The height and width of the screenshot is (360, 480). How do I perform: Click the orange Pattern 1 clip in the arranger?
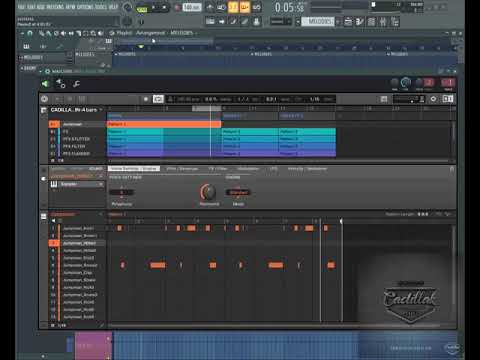point(164,124)
